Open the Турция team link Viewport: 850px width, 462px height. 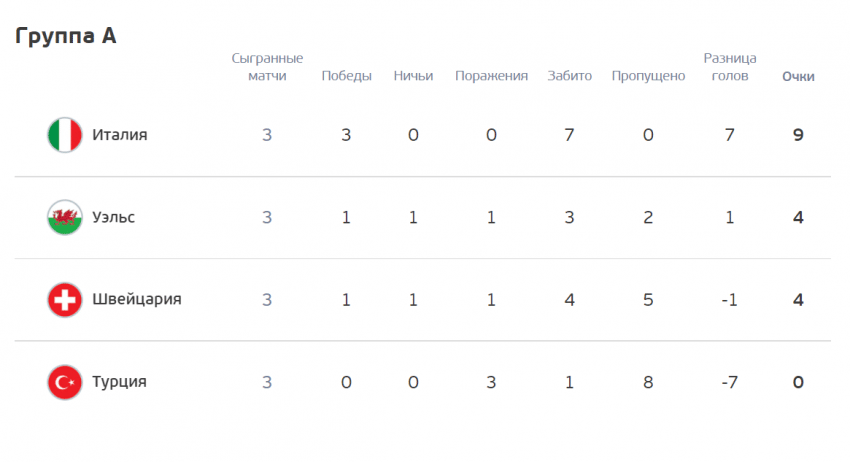pos(119,382)
